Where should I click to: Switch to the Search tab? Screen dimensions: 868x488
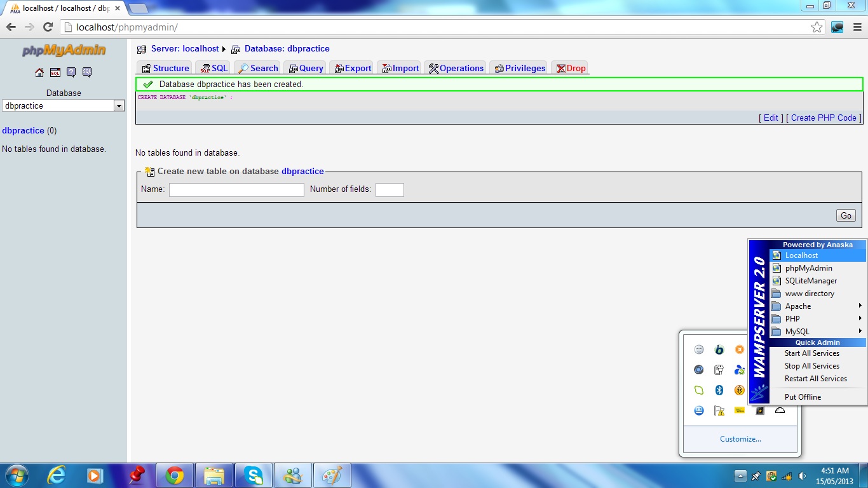pos(258,68)
